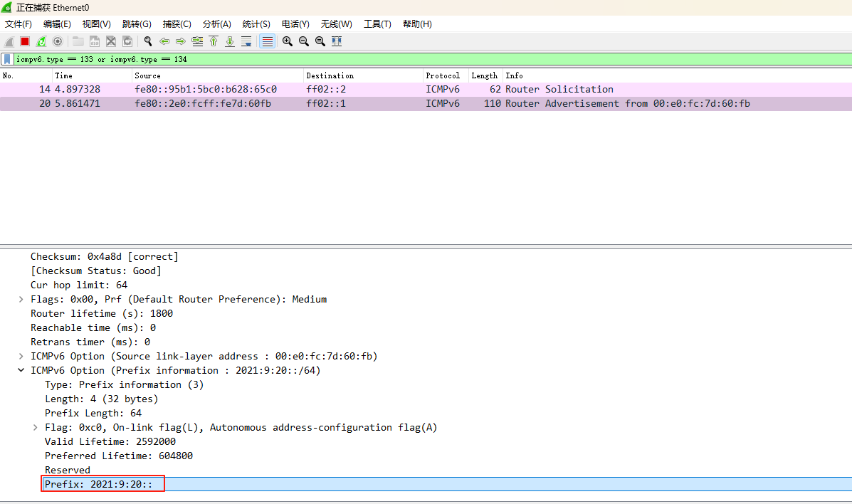Select the Retrans timer (ms): 0 line

(x=90, y=342)
